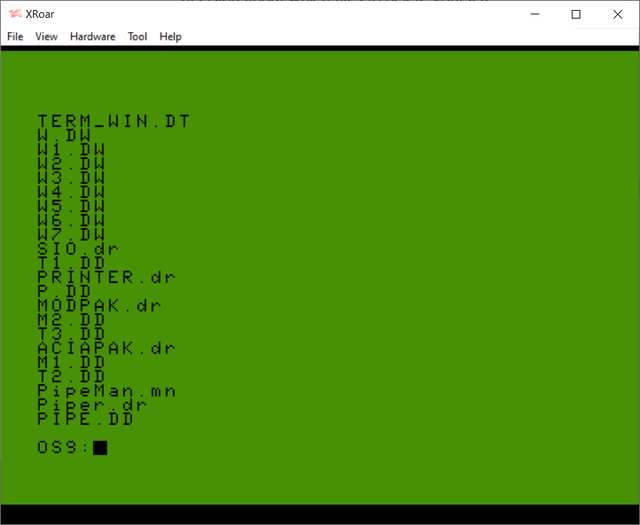Click the W1.DW entry

pos(71,149)
